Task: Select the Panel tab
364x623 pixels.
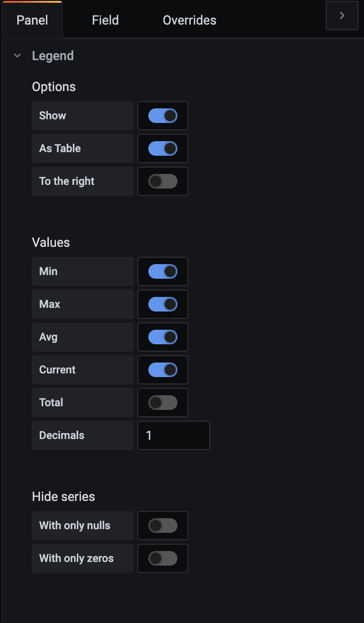Action: 32,20
